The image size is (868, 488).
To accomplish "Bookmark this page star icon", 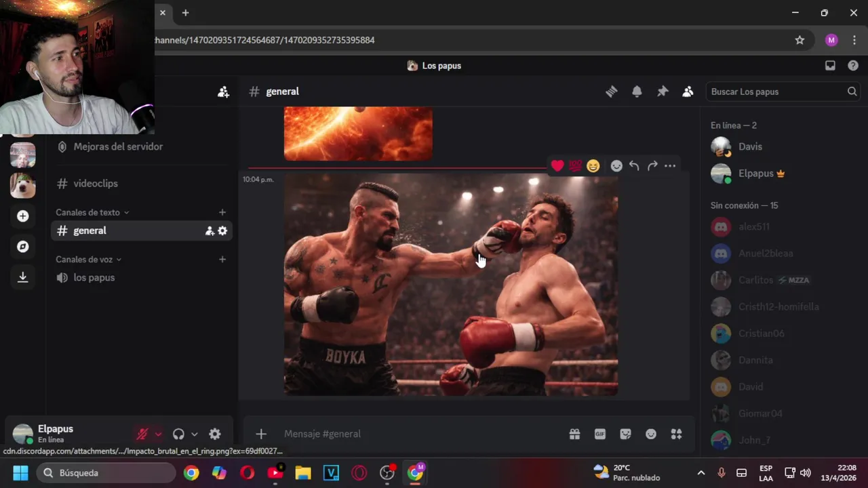I will point(800,40).
